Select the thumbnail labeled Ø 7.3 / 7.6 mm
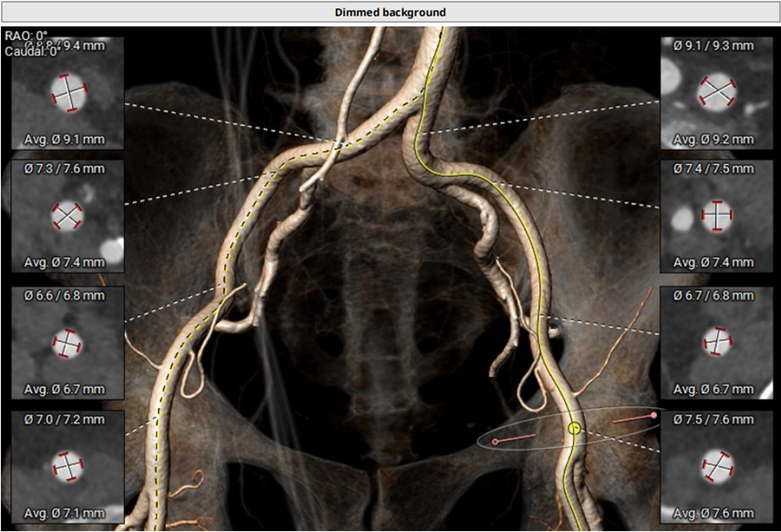The image size is (781, 532). coord(68,216)
